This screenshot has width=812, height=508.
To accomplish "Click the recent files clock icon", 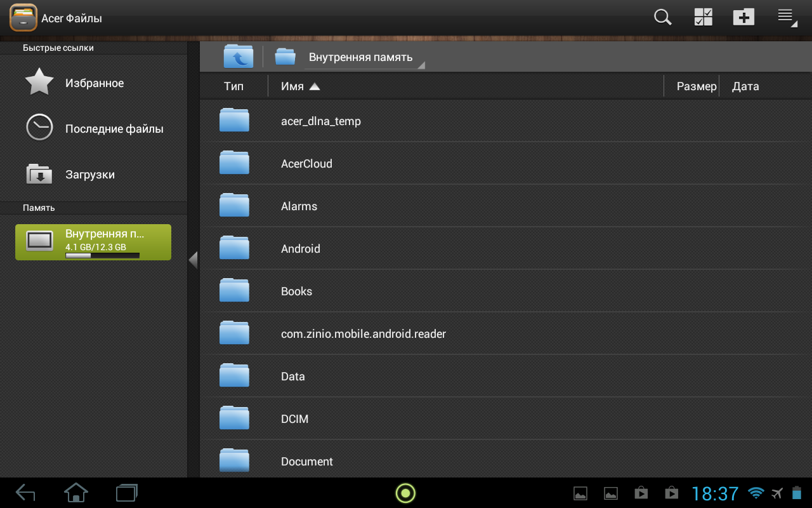I will point(39,127).
